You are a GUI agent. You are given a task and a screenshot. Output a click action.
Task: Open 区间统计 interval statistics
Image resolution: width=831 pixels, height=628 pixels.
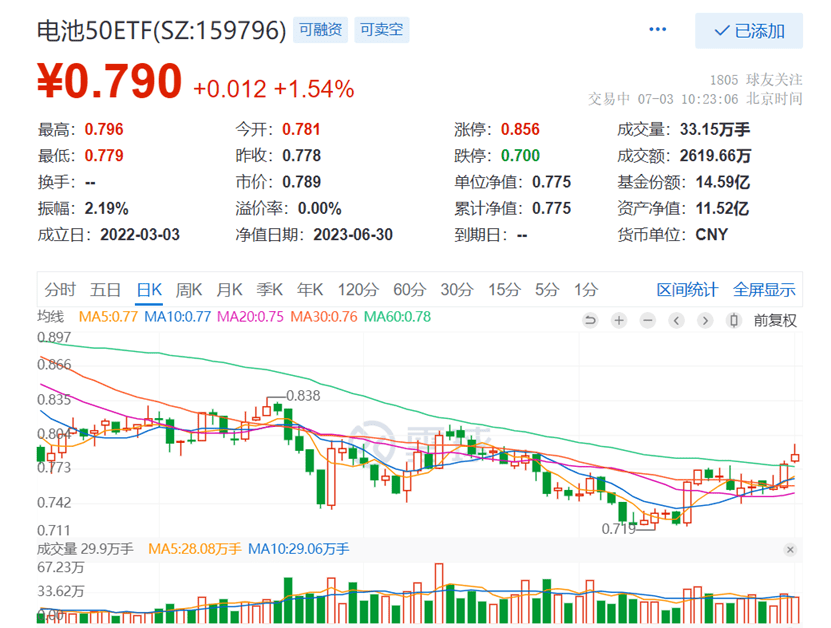[689, 289]
